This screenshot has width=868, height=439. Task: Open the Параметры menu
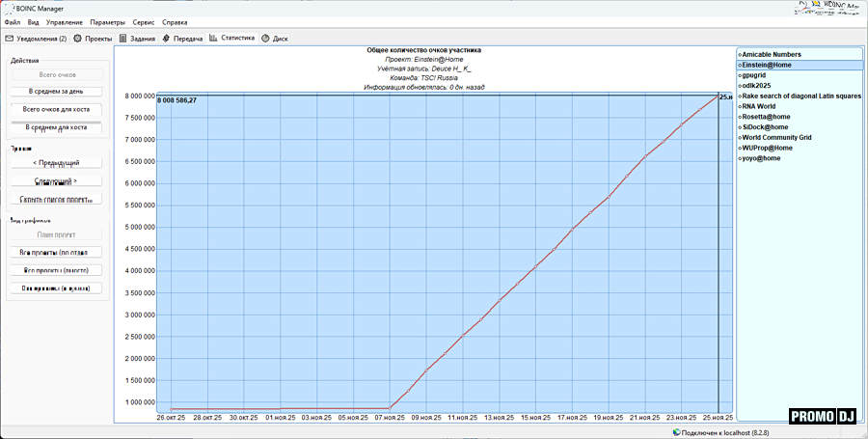pos(107,21)
